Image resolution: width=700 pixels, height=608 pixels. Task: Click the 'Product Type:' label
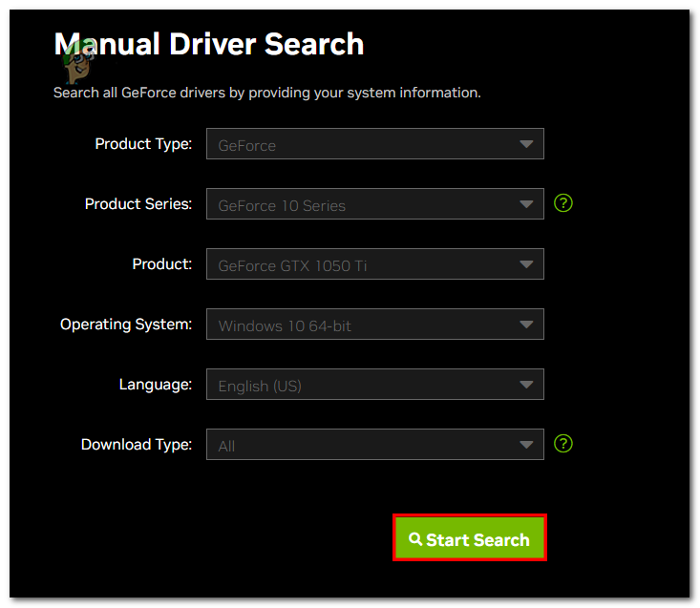pyautogui.click(x=143, y=144)
